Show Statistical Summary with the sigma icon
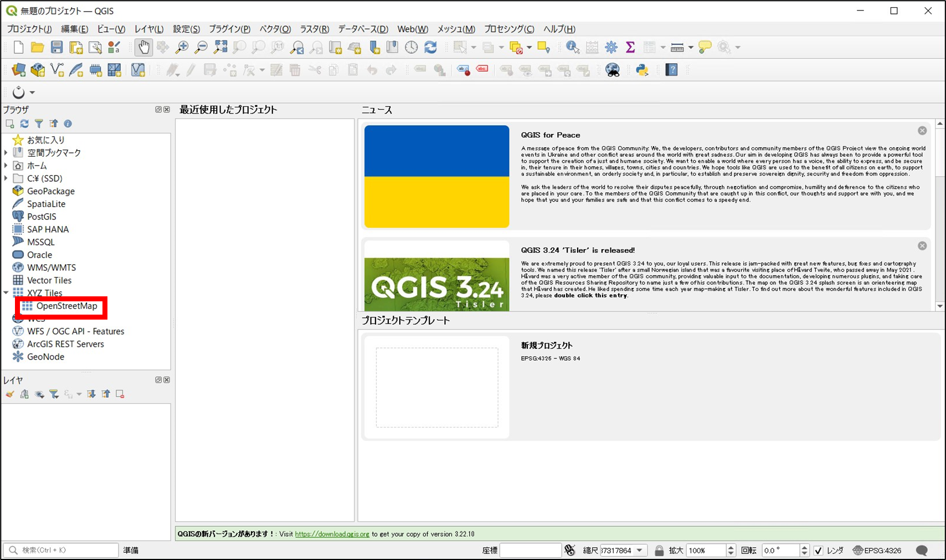946x560 pixels. pyautogui.click(x=630, y=48)
